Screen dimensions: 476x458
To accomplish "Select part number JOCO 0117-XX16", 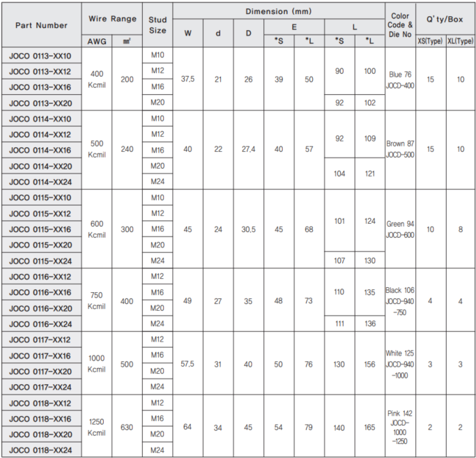I will (42, 356).
